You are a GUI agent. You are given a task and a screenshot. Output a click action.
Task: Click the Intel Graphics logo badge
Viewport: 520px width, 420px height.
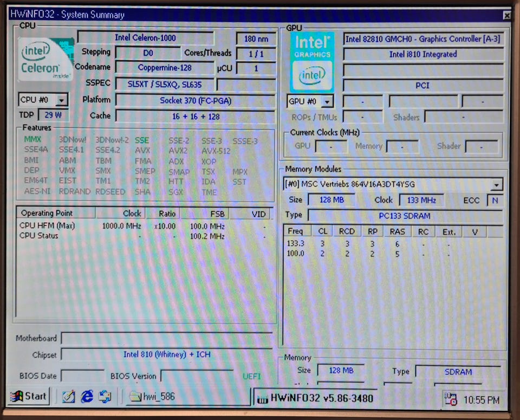point(312,62)
